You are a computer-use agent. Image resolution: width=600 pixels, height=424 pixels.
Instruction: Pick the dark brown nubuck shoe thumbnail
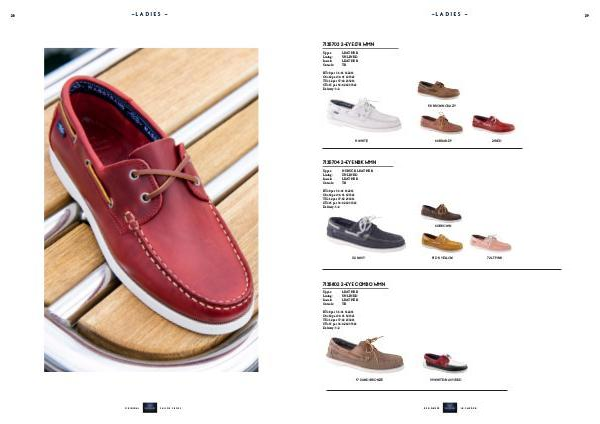click(441, 212)
